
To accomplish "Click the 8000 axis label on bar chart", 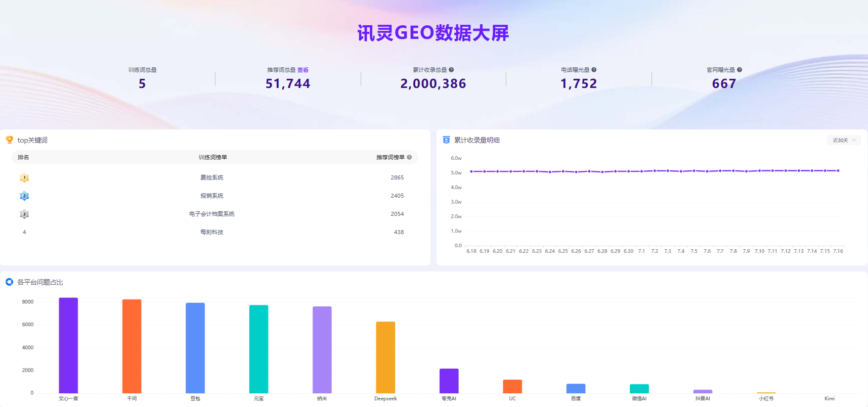I will 28,302.
